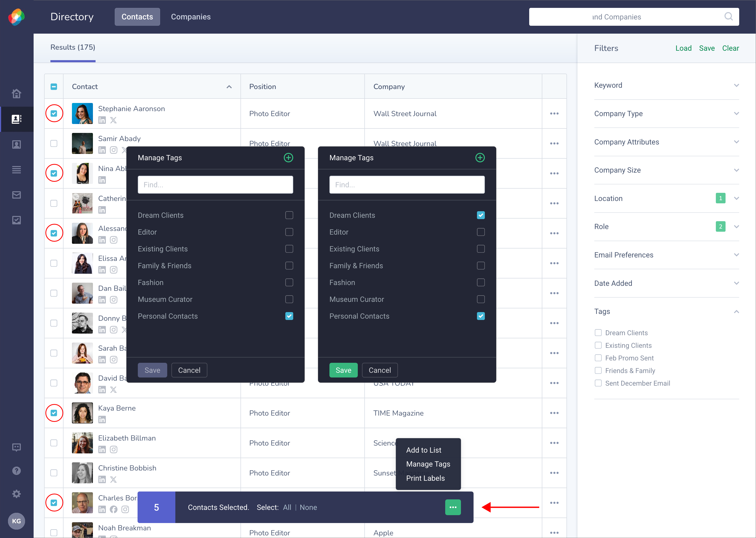
Task: Collapse the Tags filter section
Action: point(667,311)
